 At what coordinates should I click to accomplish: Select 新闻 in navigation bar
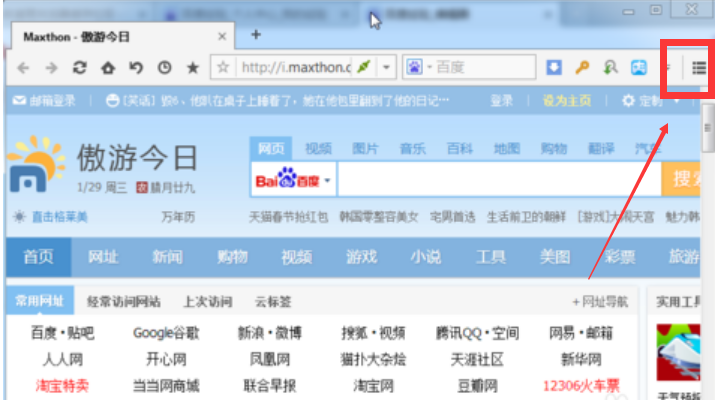click(167, 257)
